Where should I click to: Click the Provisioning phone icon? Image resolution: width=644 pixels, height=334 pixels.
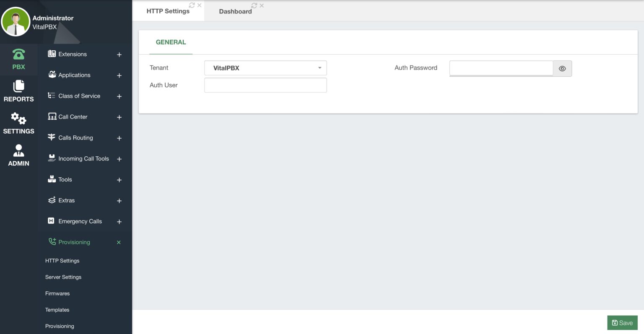point(52,241)
